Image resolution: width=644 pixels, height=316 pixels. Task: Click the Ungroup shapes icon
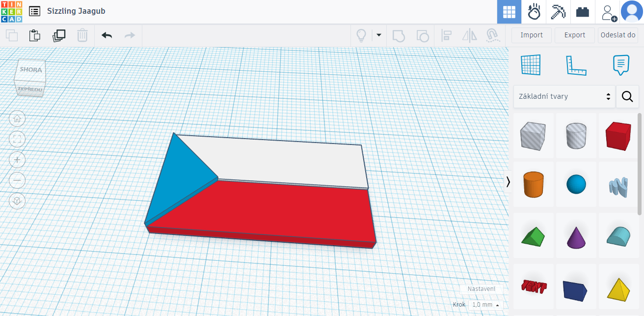point(422,35)
